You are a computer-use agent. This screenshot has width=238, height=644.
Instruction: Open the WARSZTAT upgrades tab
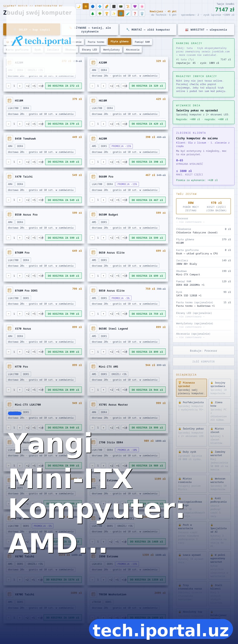click(x=206, y=30)
